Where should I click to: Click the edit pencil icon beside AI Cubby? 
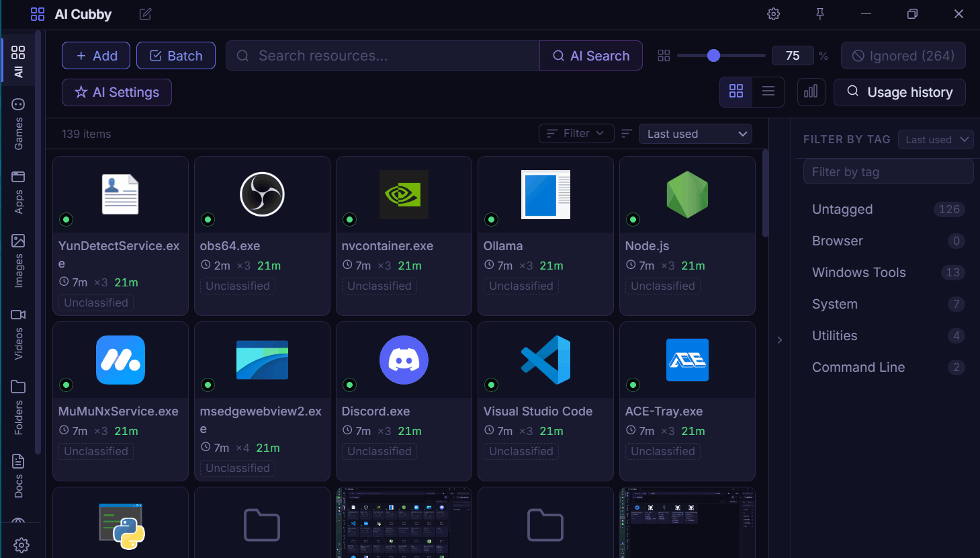click(x=145, y=14)
